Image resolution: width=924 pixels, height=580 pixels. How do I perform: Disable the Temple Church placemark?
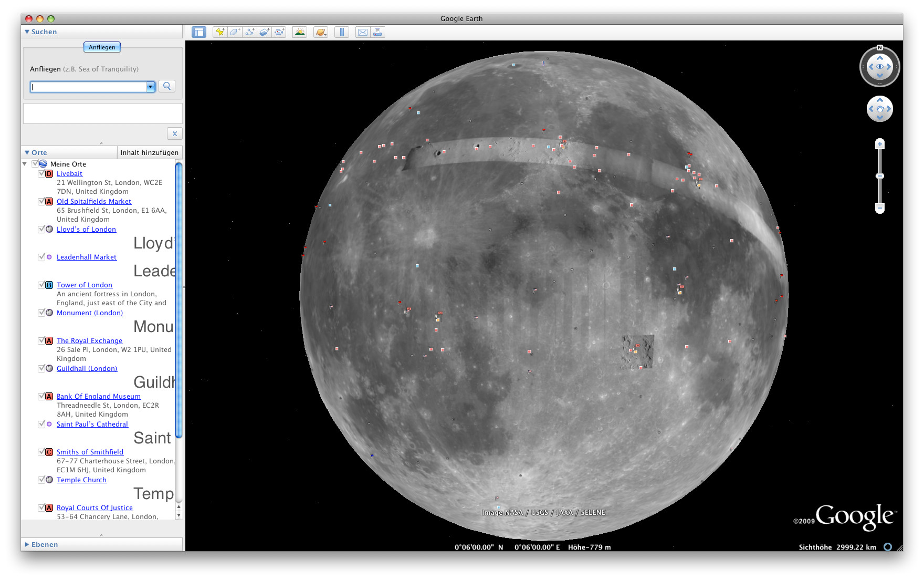pos(42,480)
